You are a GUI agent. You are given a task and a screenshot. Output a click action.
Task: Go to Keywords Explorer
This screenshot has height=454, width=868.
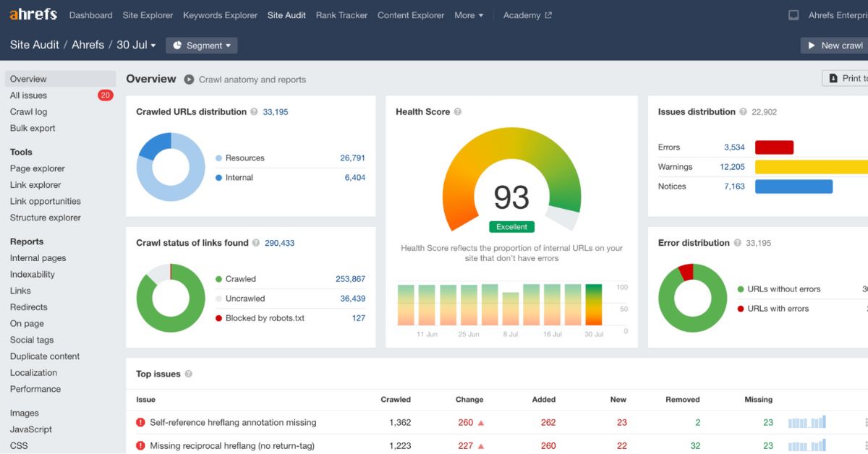[220, 15]
